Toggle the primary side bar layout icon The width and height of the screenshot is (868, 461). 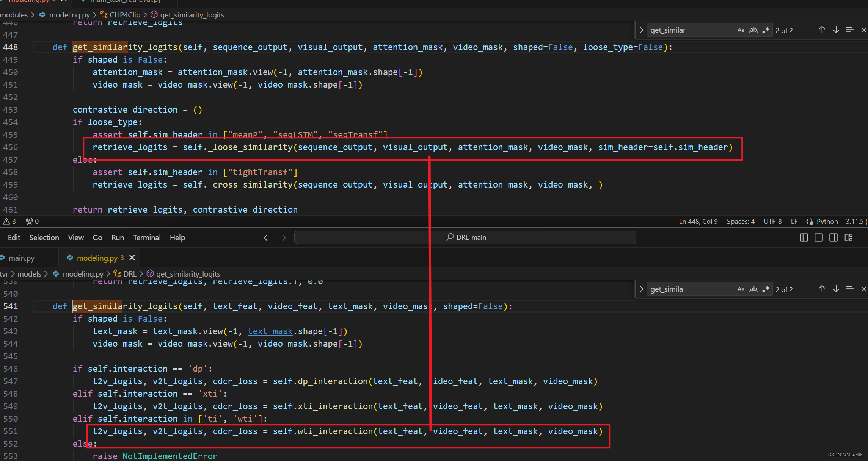click(804, 238)
